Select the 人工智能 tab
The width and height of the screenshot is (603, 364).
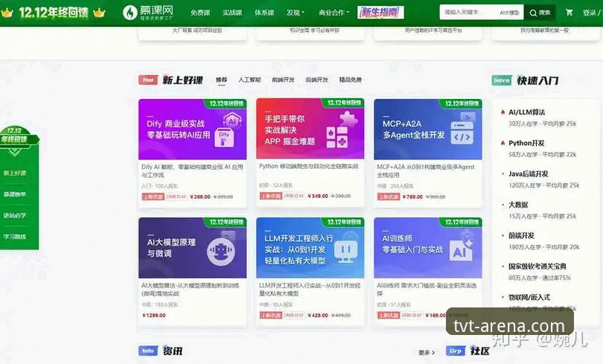(249, 80)
